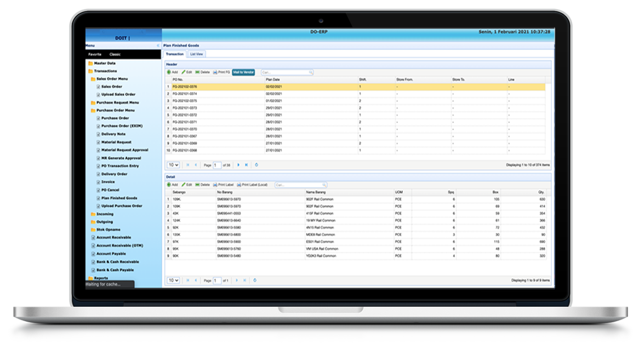
Task: Expand the Master Data folder
Action: pyautogui.click(x=104, y=63)
